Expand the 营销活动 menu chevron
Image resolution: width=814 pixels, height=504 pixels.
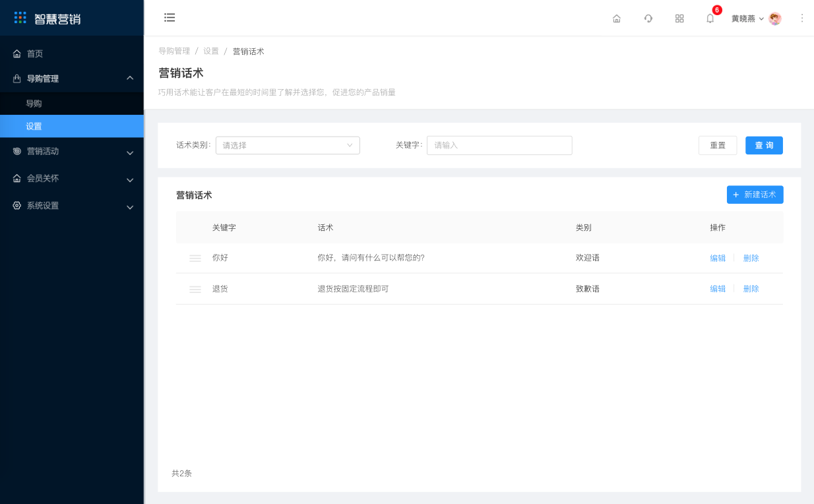pyautogui.click(x=130, y=152)
